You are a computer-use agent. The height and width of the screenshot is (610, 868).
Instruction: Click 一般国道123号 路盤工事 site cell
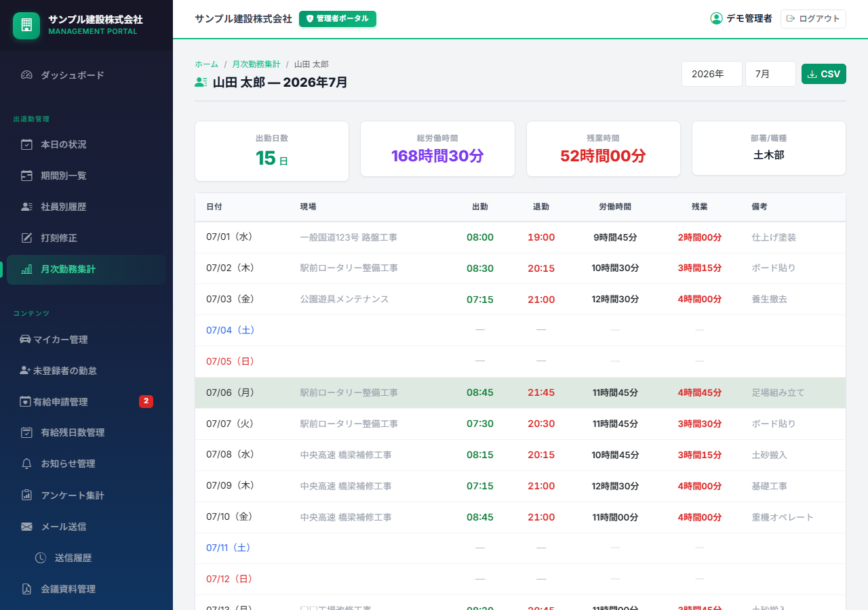pos(349,237)
